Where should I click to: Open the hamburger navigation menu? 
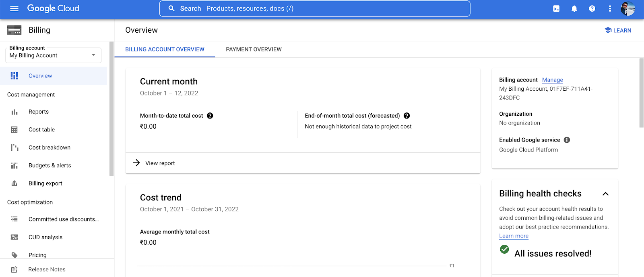point(14,8)
